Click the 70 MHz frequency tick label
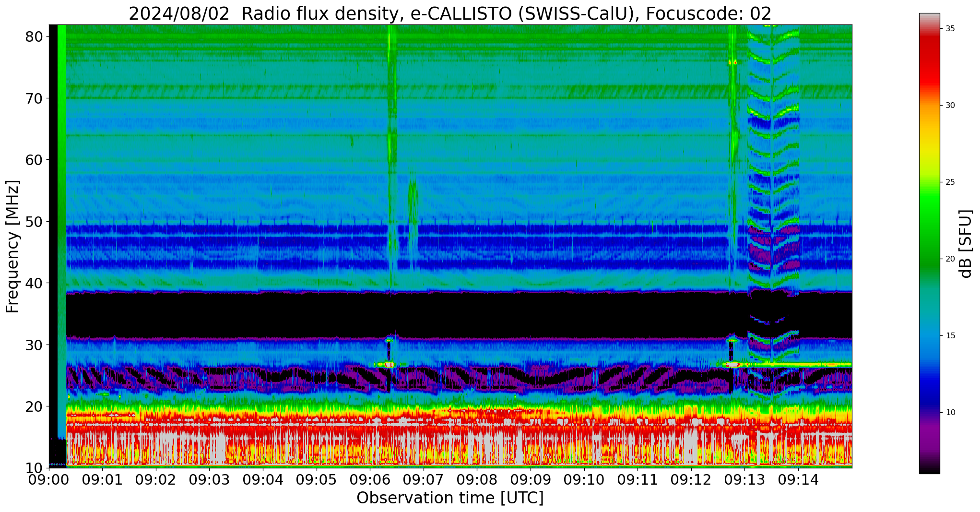 click(34, 98)
